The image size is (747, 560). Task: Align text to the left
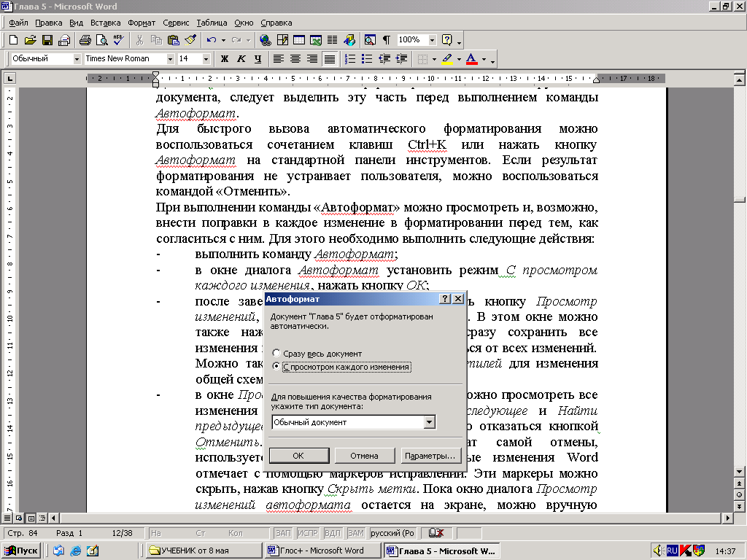tap(279, 59)
